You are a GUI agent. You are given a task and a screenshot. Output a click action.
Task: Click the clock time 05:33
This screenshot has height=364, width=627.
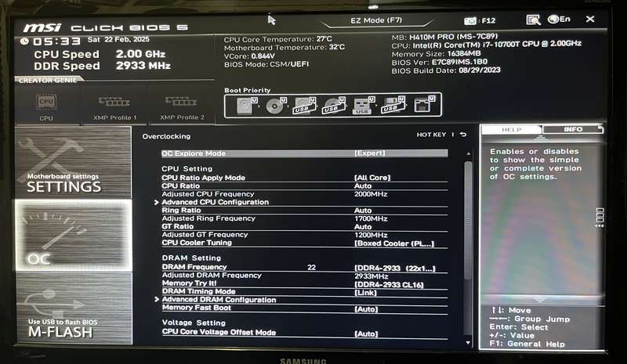point(56,41)
